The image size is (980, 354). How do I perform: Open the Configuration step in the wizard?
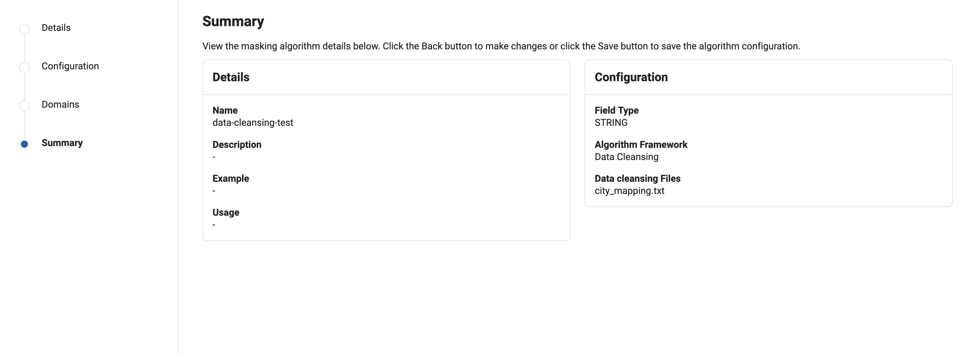click(x=70, y=66)
